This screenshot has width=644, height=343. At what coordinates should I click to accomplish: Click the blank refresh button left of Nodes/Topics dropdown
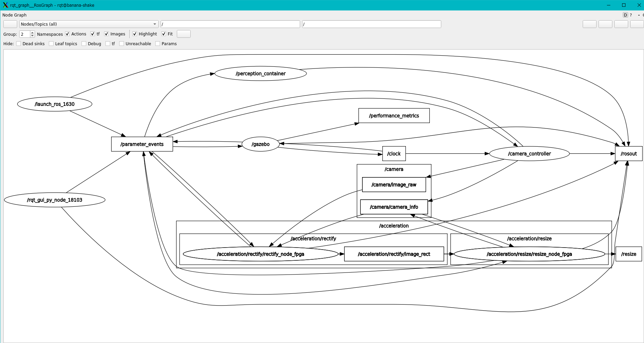coord(10,24)
